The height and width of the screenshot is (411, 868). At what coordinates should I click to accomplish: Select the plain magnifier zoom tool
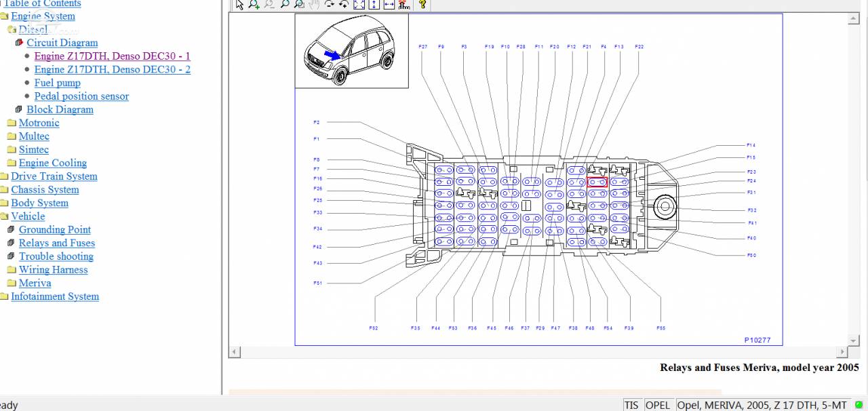click(x=285, y=5)
